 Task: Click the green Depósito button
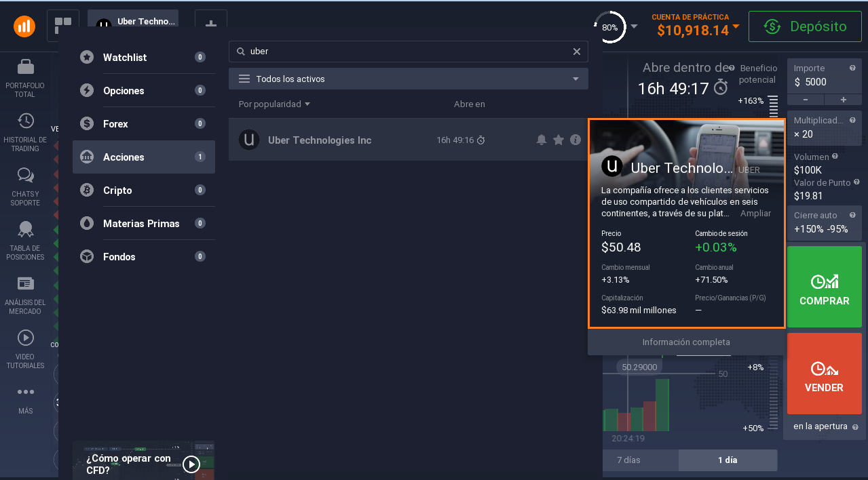pos(806,26)
